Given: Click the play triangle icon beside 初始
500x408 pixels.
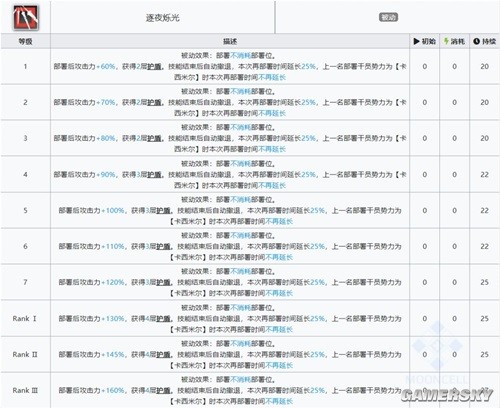Looking at the screenshot, I should click(416, 41).
